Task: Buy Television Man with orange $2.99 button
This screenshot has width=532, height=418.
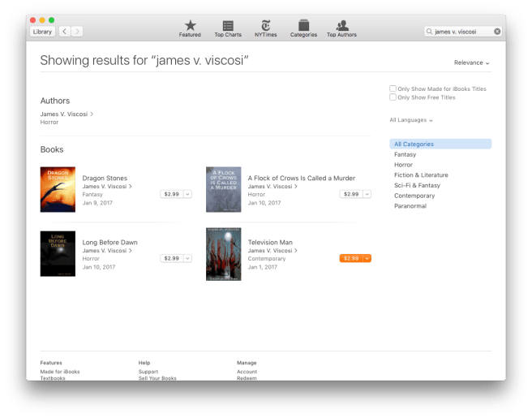Action: (351, 258)
